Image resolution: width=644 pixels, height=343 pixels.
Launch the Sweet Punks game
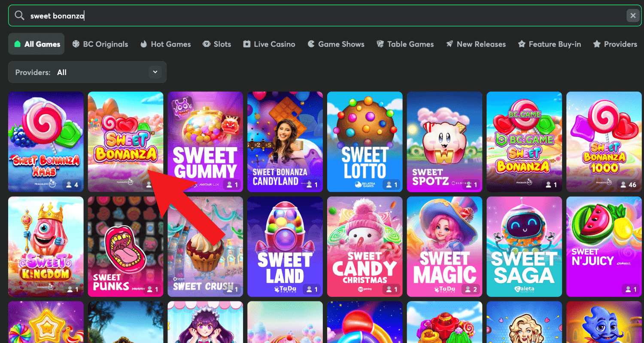coord(126,247)
